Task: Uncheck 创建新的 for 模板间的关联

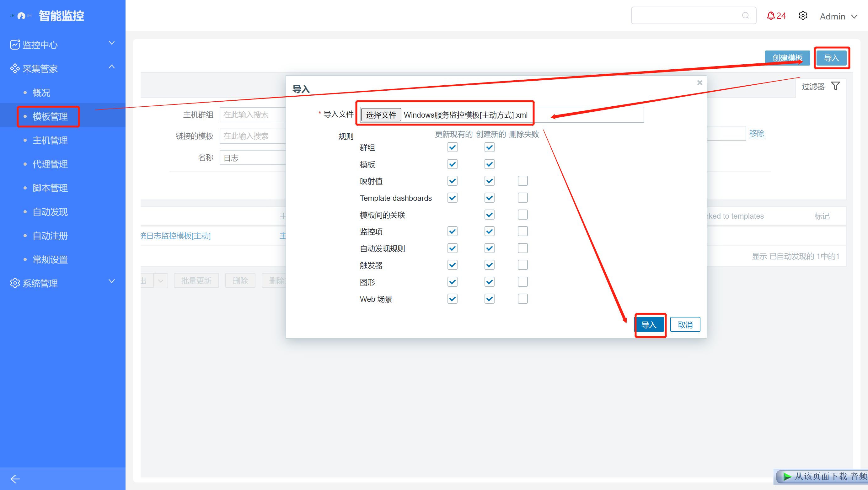Action: click(489, 215)
